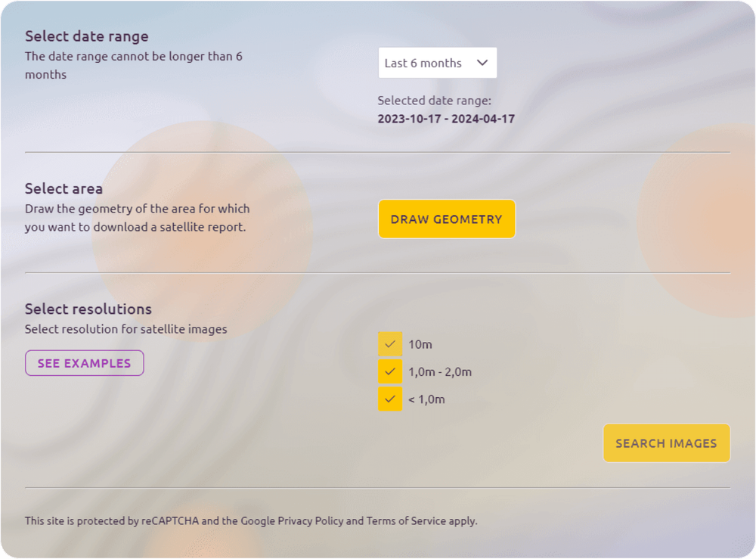Screen dimensions: 756x559
Task: Select the 2023-10-17 - 2024-04-17 date text
Action: [x=446, y=120]
